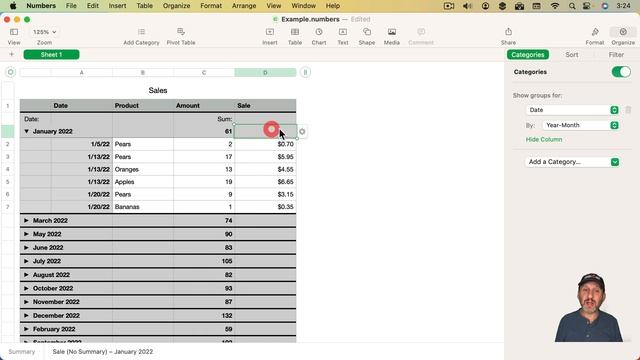Viewport: 640px width, 360px height.
Task: Open the File menu
Action: [71, 6]
